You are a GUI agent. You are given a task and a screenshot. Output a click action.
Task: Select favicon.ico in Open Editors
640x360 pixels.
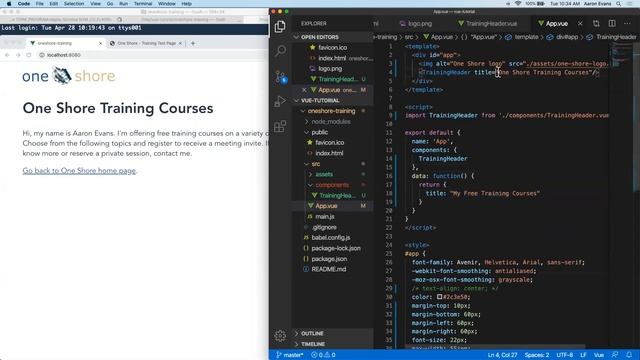(332, 47)
